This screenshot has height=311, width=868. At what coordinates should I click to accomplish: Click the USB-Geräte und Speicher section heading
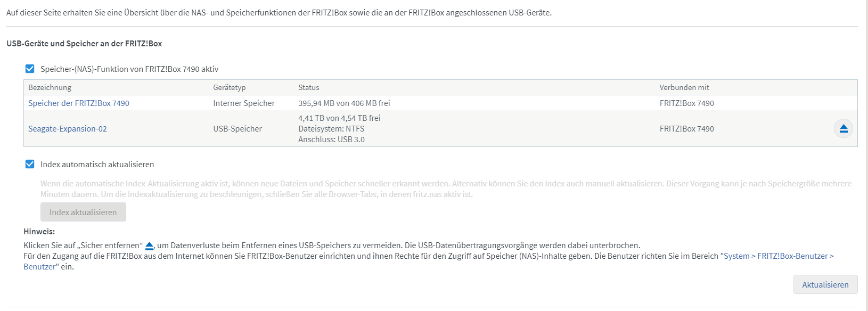point(84,44)
